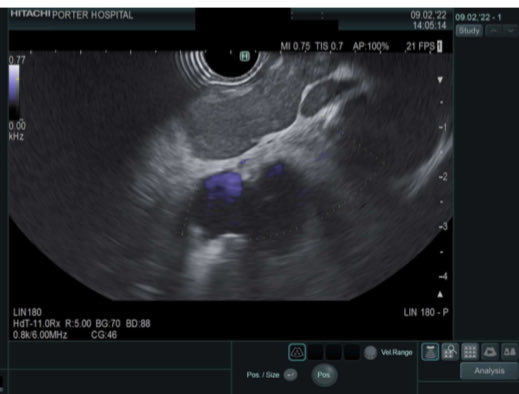Click the Doppler velocity color bar

[14, 92]
